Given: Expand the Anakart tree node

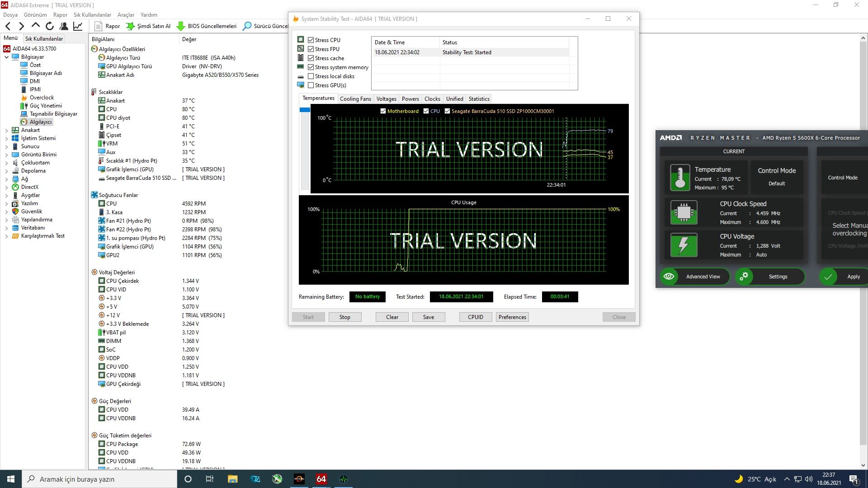Looking at the screenshot, I should point(6,130).
